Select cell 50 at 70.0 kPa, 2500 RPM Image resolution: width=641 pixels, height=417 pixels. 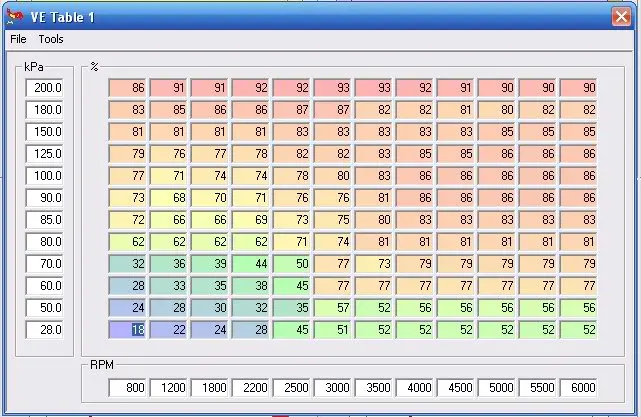291,264
